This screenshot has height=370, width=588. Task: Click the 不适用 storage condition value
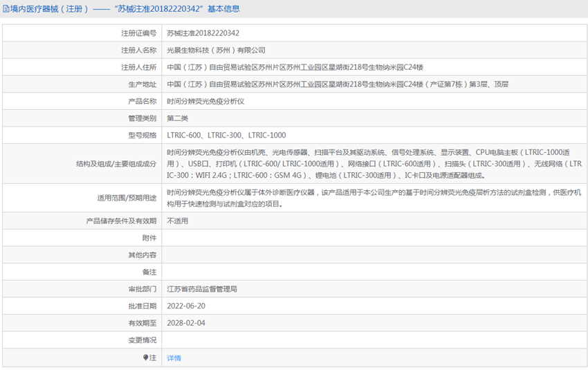pyautogui.click(x=177, y=221)
